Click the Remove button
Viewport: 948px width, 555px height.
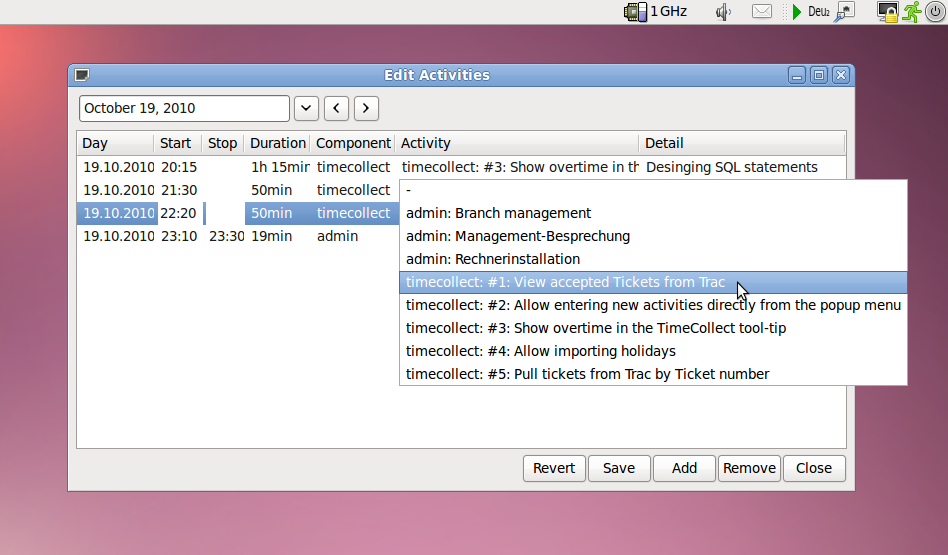pyautogui.click(x=749, y=468)
